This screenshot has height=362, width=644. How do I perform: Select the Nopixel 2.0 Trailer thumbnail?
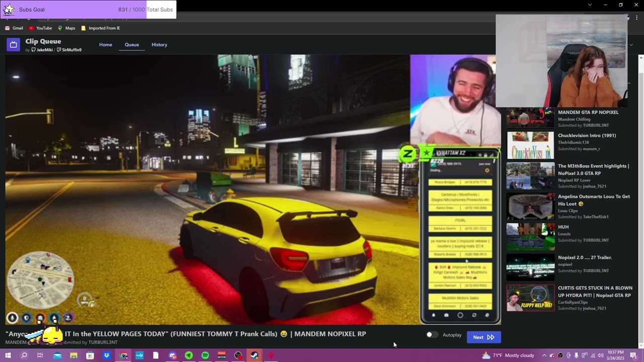click(530, 267)
